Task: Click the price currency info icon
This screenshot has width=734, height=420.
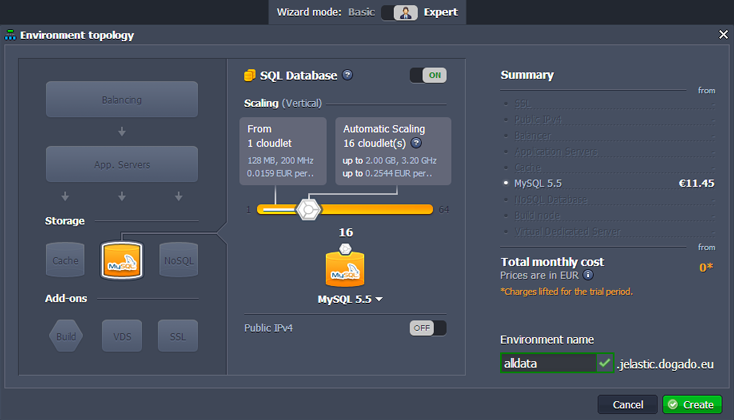Action: (x=588, y=274)
